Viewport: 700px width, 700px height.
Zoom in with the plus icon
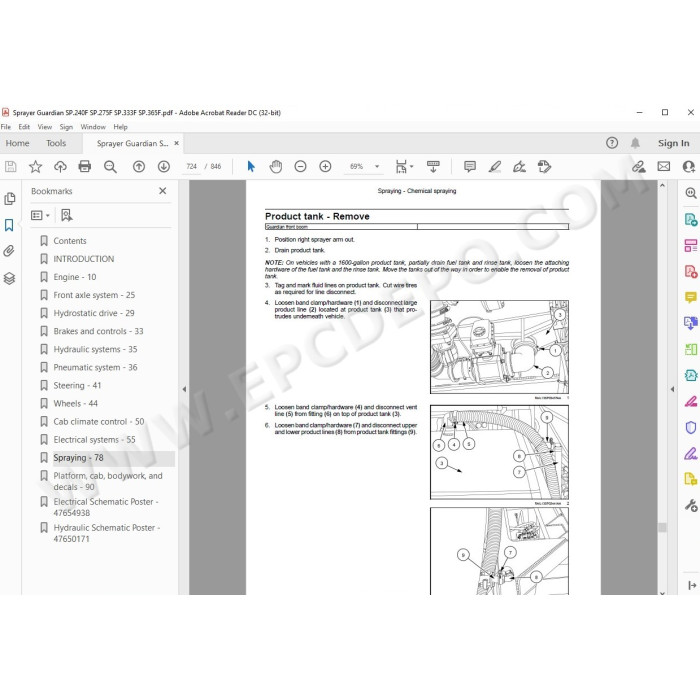(325, 167)
